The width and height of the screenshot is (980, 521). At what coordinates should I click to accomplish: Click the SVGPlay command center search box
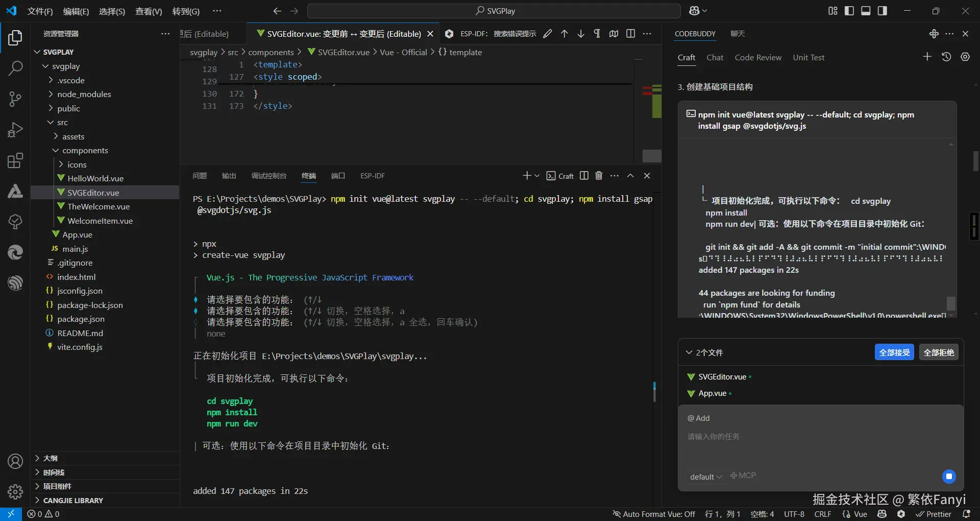click(x=494, y=11)
